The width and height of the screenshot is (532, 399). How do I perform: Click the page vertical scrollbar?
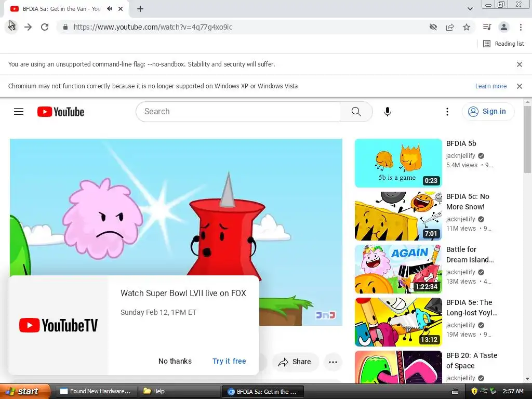[527, 139]
